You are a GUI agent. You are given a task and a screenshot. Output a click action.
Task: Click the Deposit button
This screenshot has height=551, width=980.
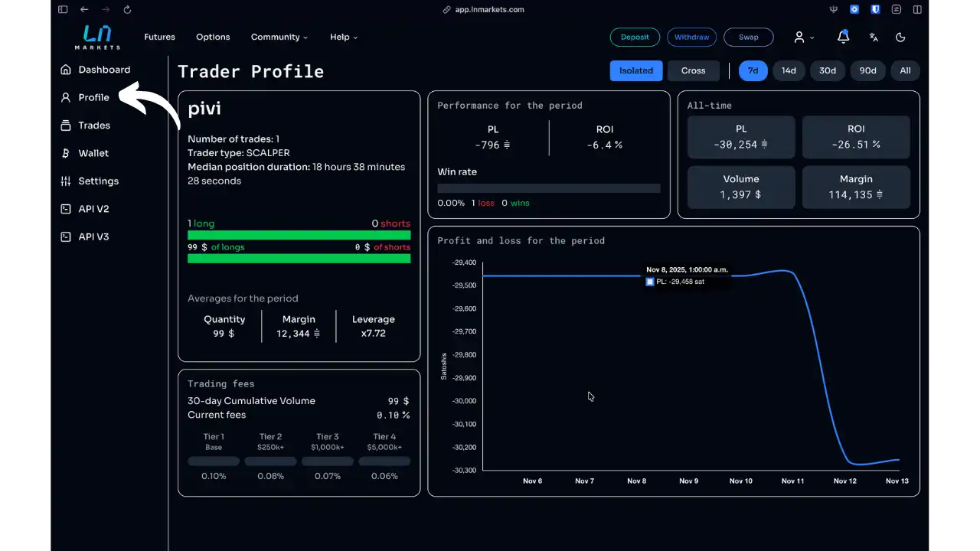[x=635, y=37]
